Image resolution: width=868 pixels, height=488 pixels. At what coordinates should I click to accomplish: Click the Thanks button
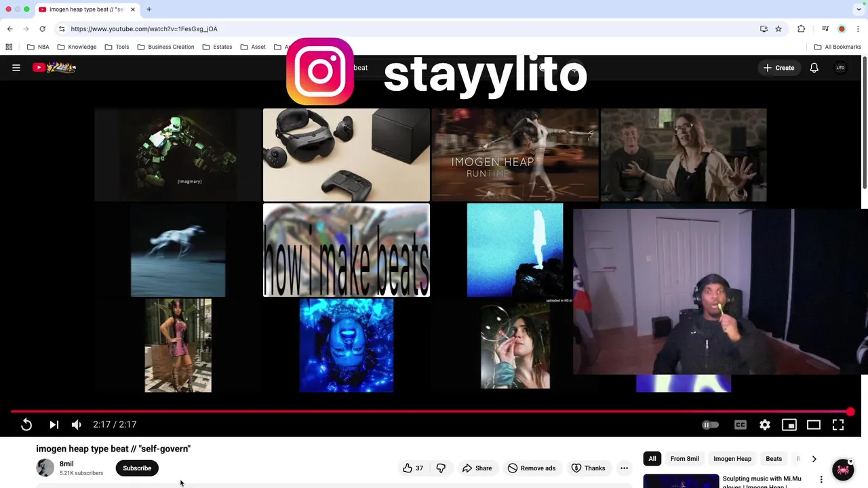coord(588,468)
